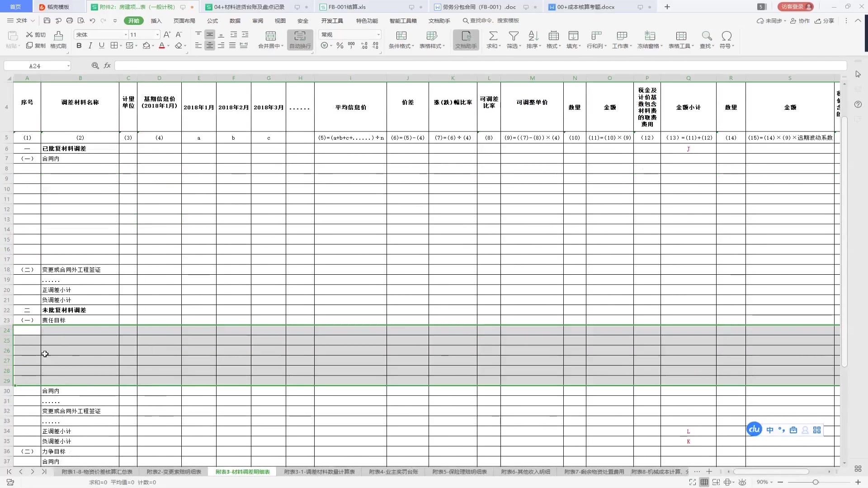This screenshot has height=488, width=868.
Task: Switch to sheet 附表2-变更索赔明细表
Action: [x=174, y=472]
